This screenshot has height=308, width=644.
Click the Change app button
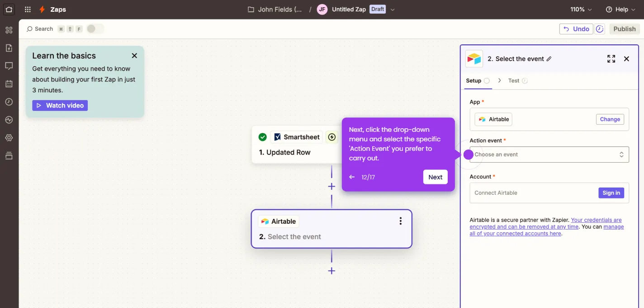click(x=610, y=119)
